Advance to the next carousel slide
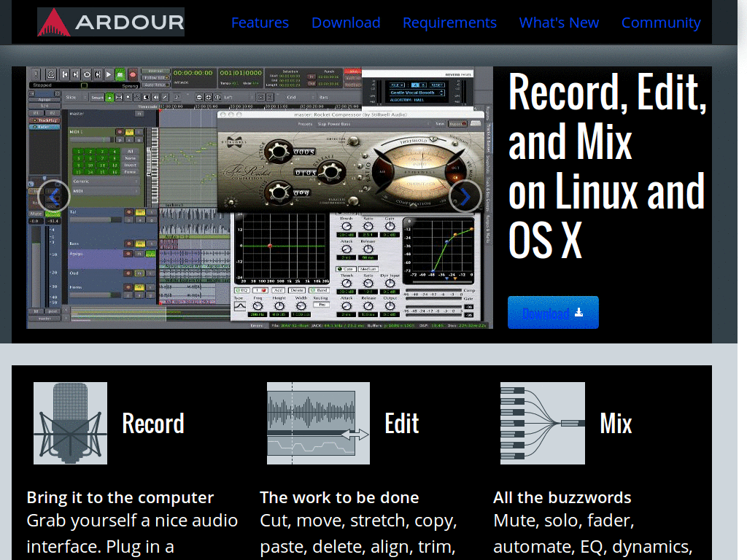This screenshot has height=560, width=747. click(x=465, y=196)
